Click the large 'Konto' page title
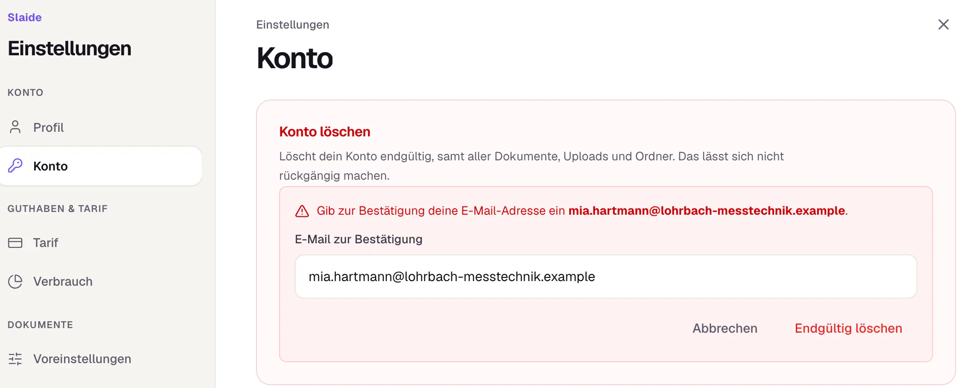980x388 pixels. 295,59
